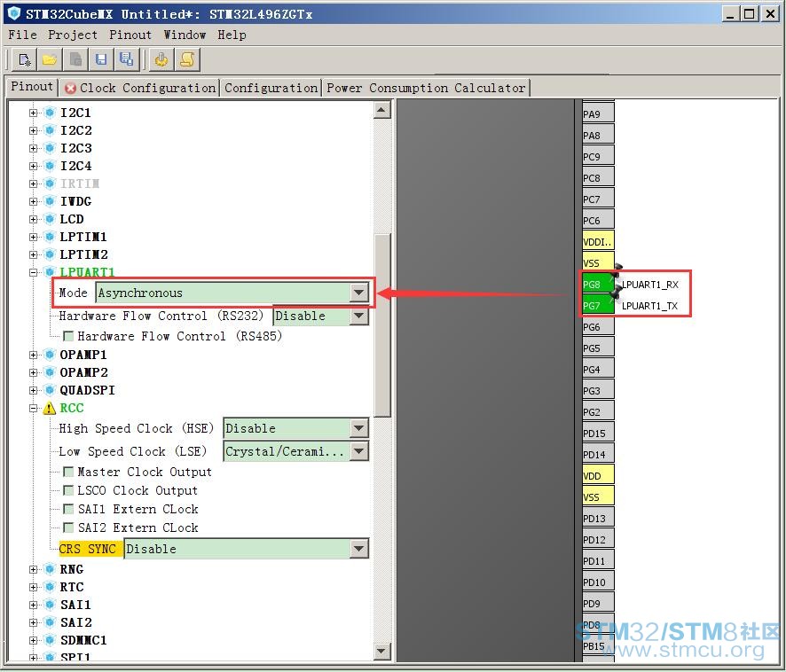Open the Project menu
The width and height of the screenshot is (786, 672).
click(x=73, y=35)
